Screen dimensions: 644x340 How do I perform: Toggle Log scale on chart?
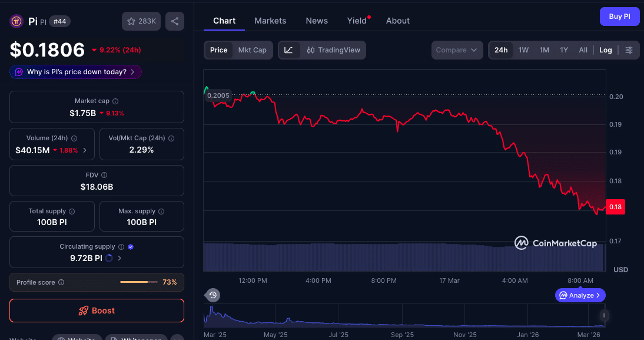[605, 50]
